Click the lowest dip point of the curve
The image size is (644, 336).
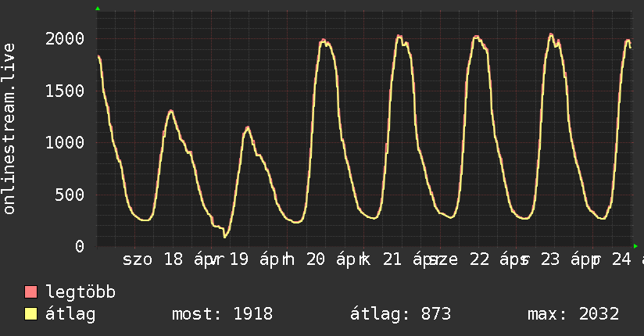click(224, 236)
